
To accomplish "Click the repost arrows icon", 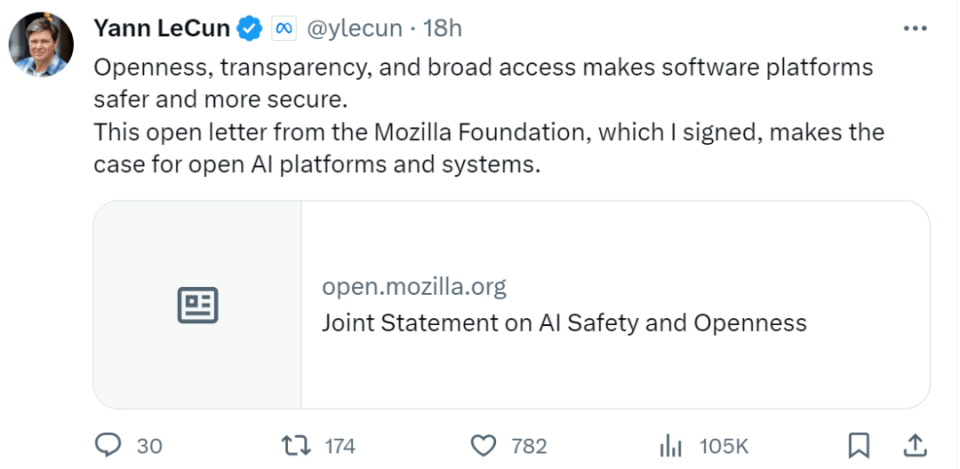I will [x=296, y=445].
